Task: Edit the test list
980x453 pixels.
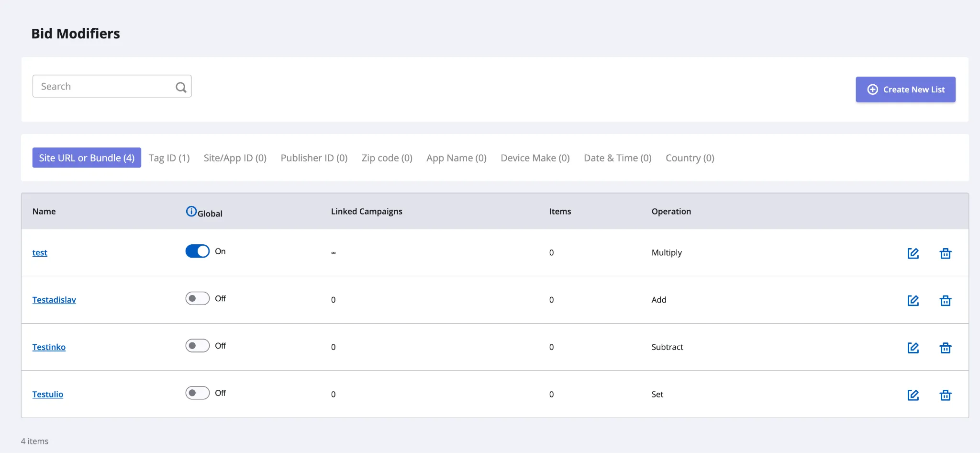Action: [x=913, y=253]
